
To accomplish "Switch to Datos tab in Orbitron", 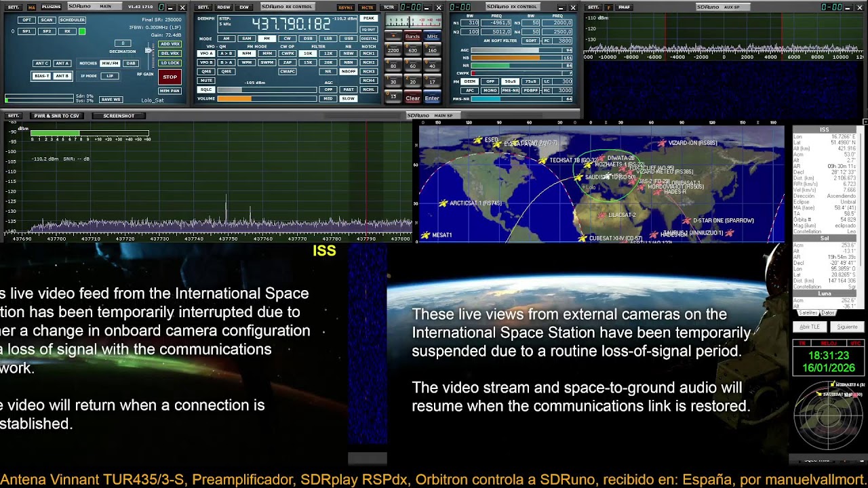I will [x=828, y=313].
